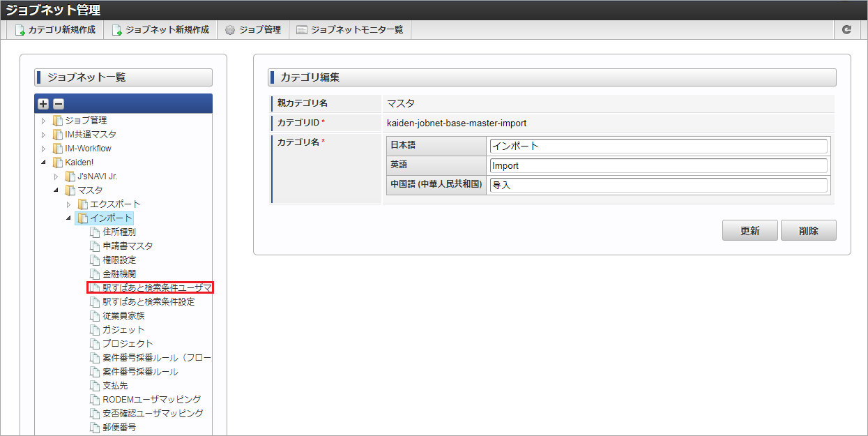
Task: Expand the ジョブ管理 tree node
Action: click(43, 121)
